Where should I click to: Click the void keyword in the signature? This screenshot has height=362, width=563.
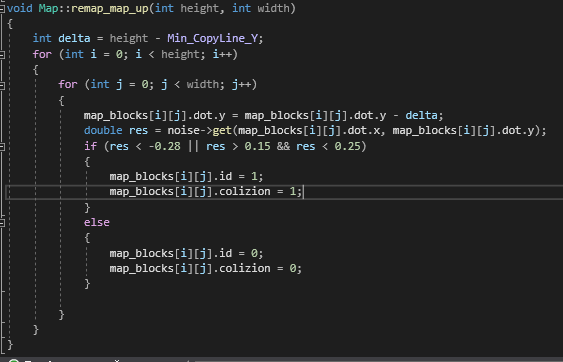[19, 8]
